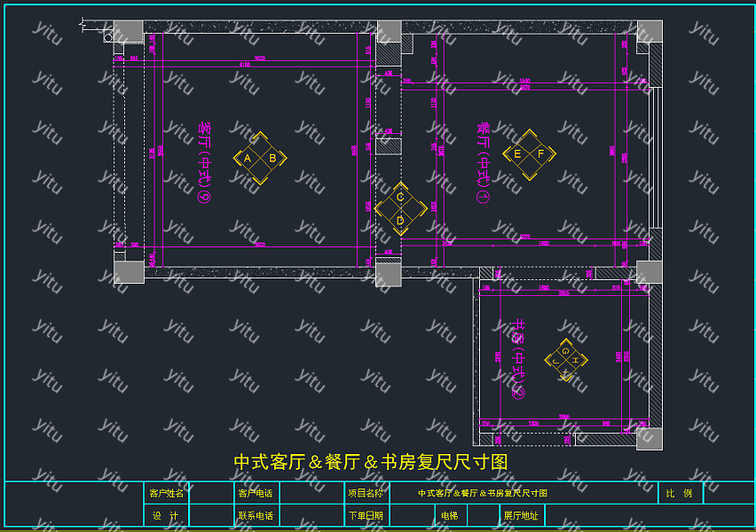Select the small circle pipe symbol near top-left column
The height and width of the screenshot is (532, 756).
tap(108, 37)
